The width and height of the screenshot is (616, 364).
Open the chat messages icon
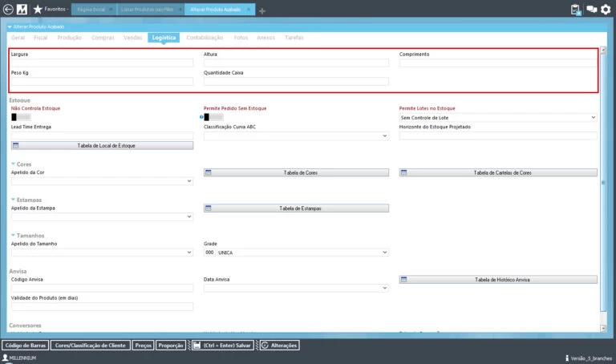591,10
